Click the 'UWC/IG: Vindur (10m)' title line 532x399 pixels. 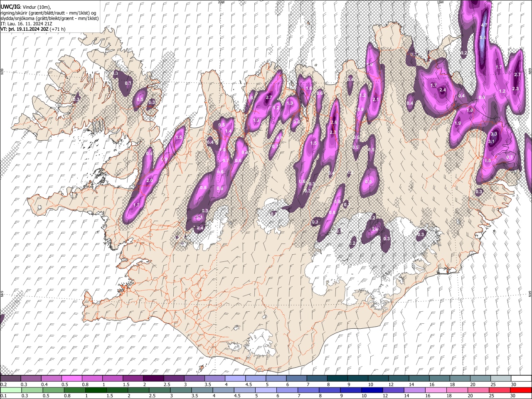coord(26,7)
